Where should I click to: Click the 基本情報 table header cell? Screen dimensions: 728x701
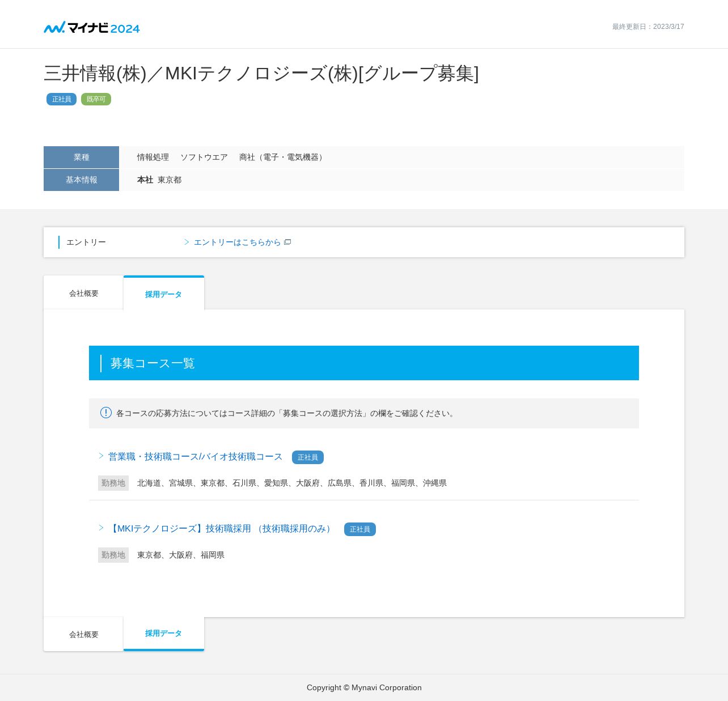tap(81, 180)
